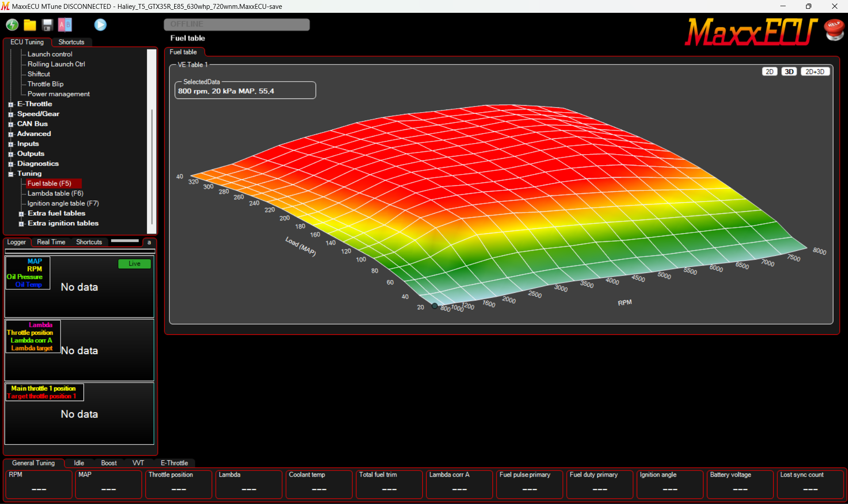
Task: Click the logger timeline slider bar
Action: pos(80,251)
